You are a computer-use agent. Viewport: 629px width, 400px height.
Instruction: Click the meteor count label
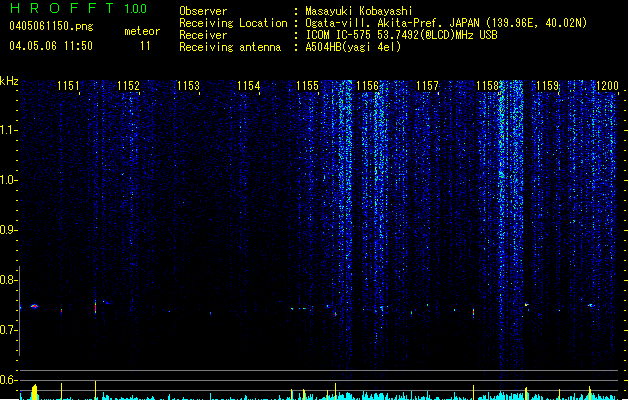[142, 31]
